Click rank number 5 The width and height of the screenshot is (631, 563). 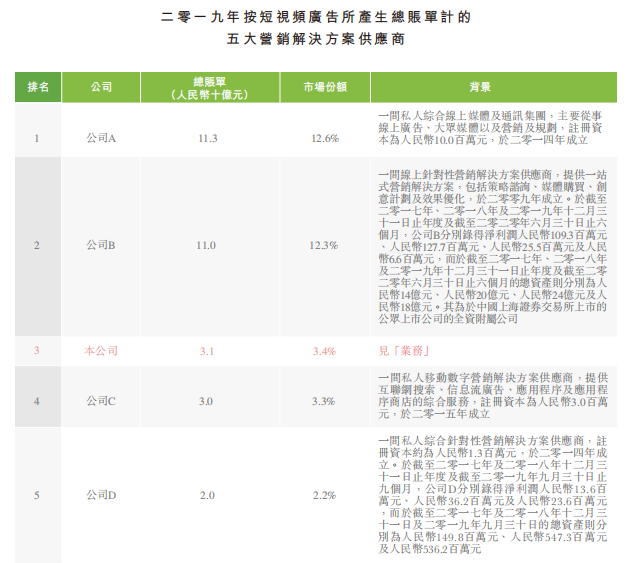37,495
